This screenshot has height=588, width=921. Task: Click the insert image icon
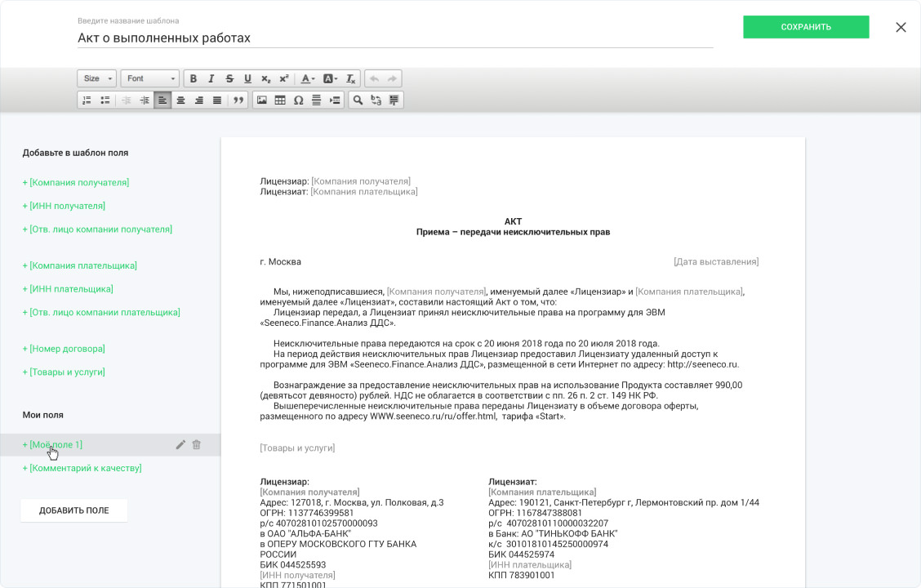click(262, 100)
